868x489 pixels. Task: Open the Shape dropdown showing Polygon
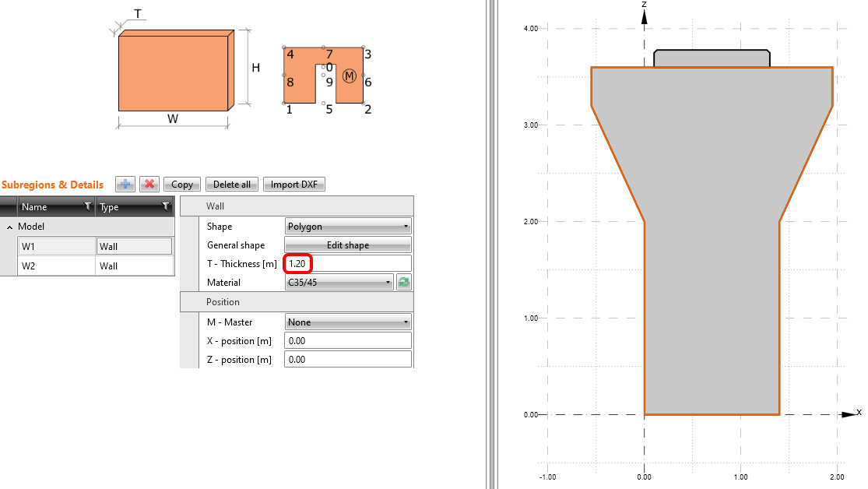click(347, 226)
